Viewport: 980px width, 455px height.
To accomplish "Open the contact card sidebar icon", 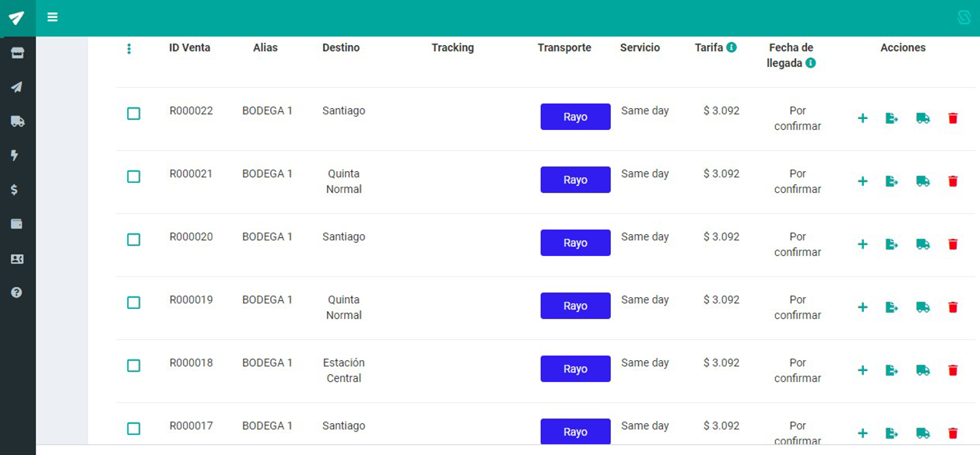I will [16, 259].
